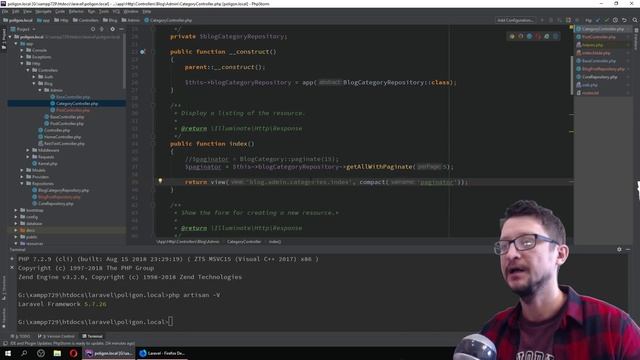Click the VCS commit checkmark icon

[x=607, y=20]
